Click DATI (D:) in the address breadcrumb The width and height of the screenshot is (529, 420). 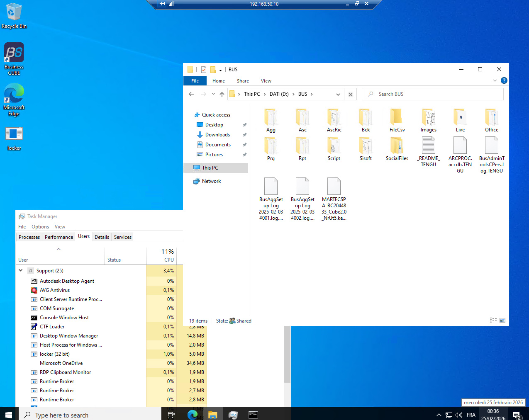279,94
